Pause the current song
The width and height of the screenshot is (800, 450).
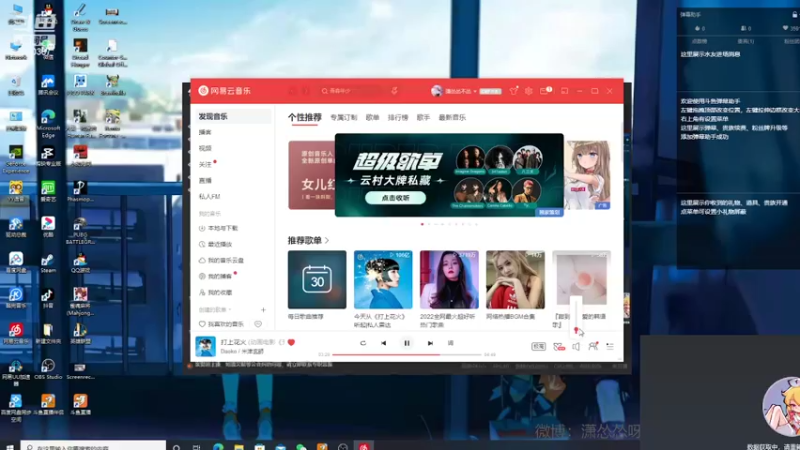click(407, 343)
